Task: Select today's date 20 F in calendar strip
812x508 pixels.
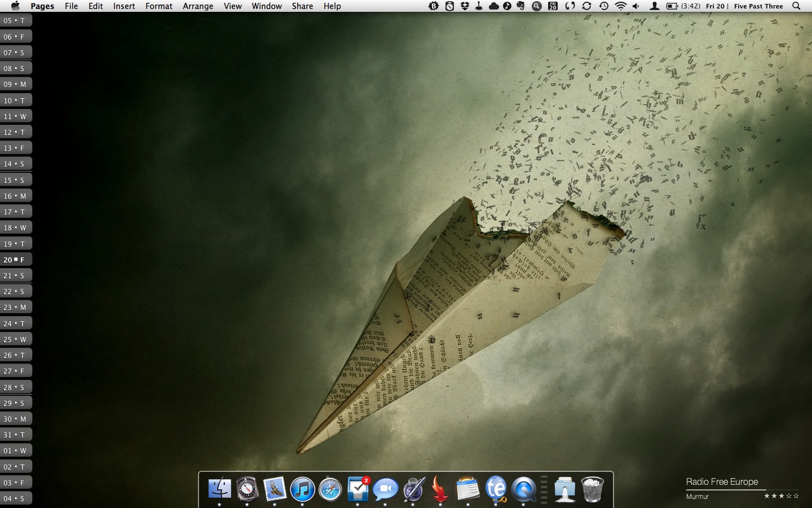Action: (x=15, y=260)
